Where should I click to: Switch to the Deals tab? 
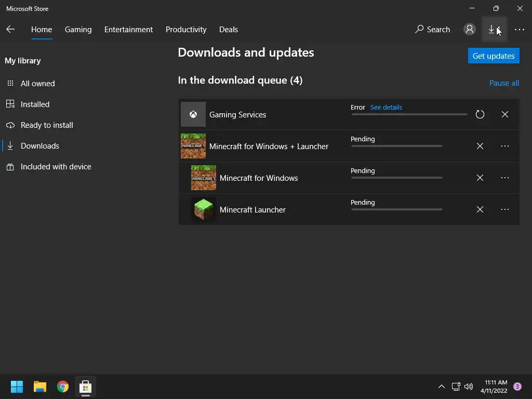229,30
